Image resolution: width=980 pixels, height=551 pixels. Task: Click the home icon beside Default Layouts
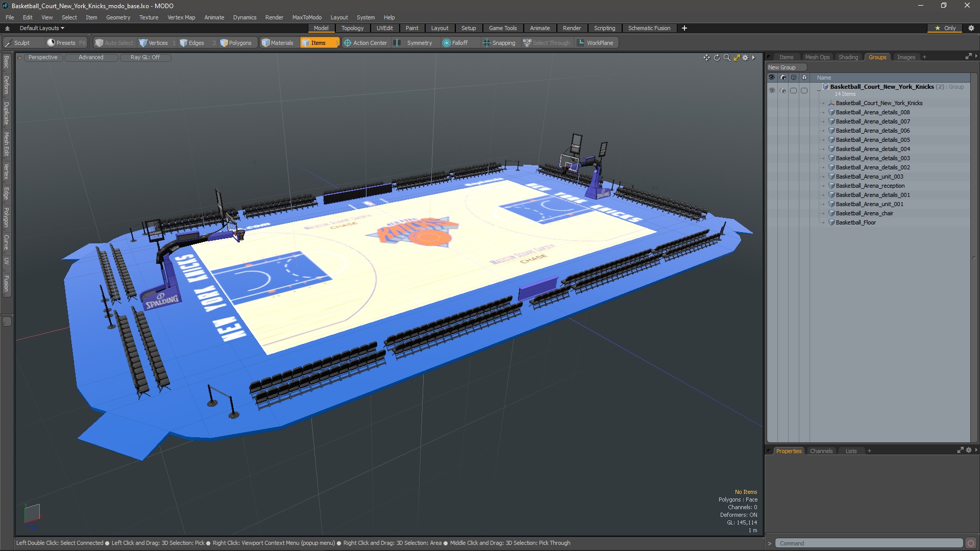(x=7, y=28)
